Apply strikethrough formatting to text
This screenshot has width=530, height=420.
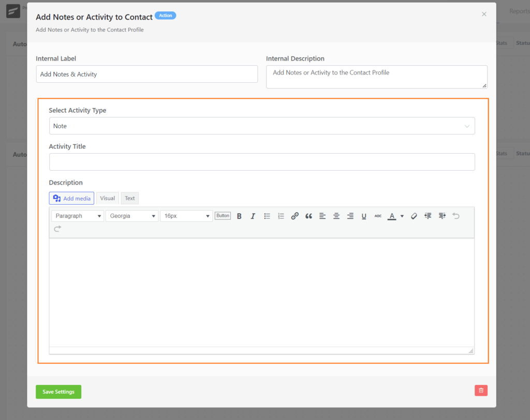(x=377, y=216)
